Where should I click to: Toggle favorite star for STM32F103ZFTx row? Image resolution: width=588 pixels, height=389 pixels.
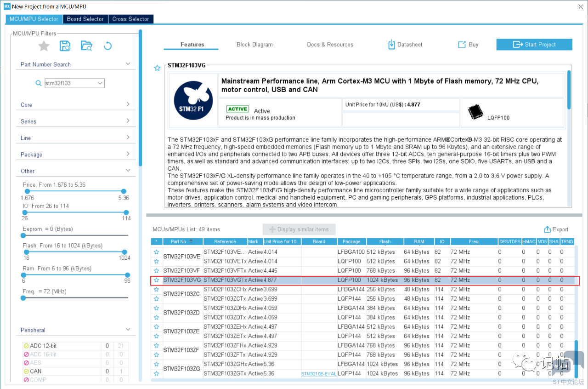pos(156,355)
